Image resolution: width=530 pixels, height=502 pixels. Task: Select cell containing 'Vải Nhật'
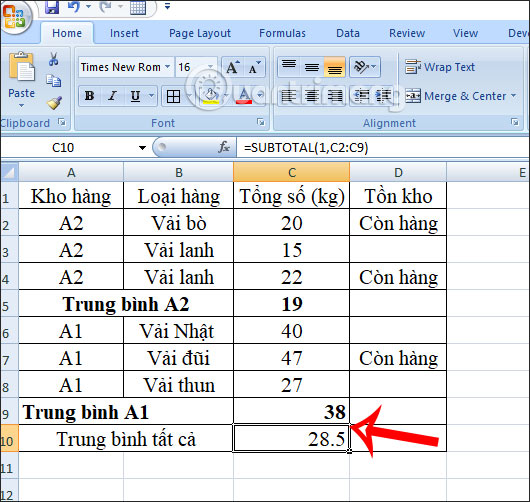[178, 331]
